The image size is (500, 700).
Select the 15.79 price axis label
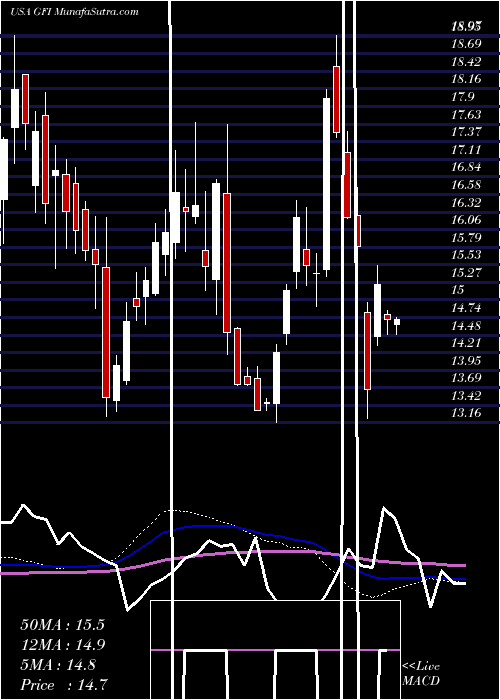click(x=466, y=237)
